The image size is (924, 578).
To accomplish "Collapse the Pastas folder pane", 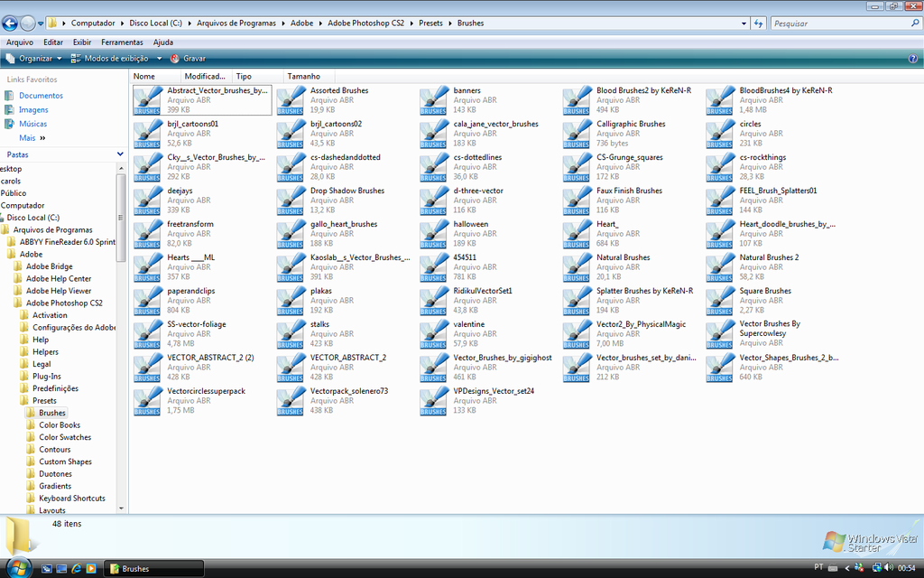I will click(120, 154).
